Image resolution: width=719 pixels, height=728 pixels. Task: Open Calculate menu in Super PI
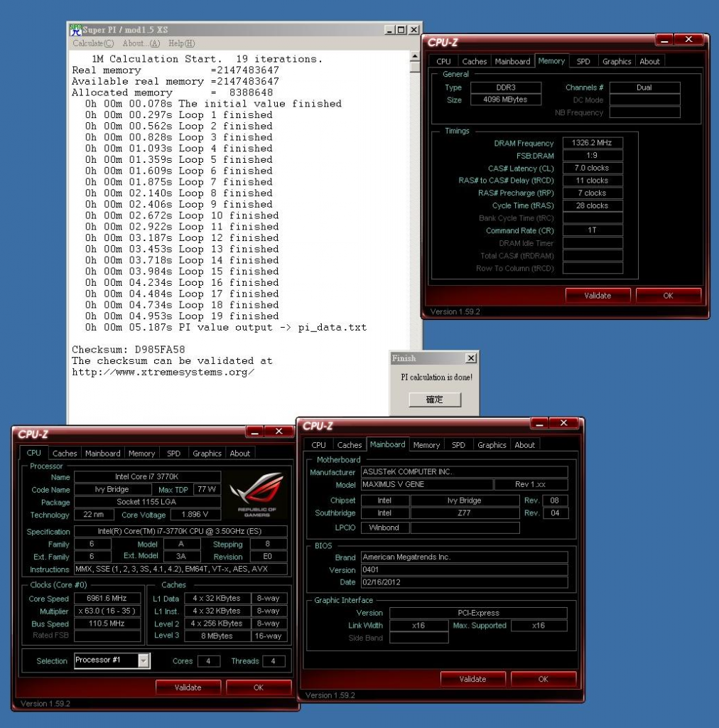pos(93,43)
